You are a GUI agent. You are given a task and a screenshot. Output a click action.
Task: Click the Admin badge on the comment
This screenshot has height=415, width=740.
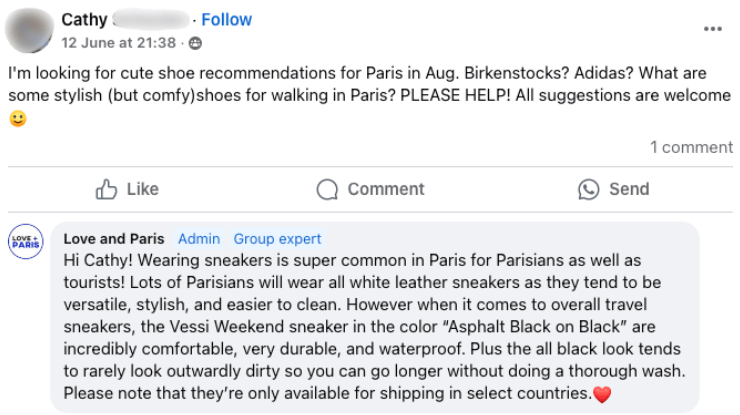(x=198, y=239)
